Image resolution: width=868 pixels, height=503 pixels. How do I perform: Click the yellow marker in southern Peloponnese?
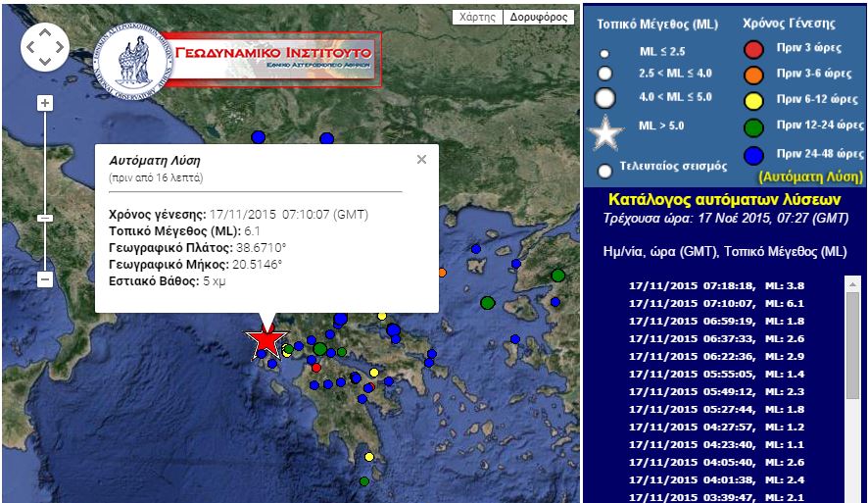369,457
